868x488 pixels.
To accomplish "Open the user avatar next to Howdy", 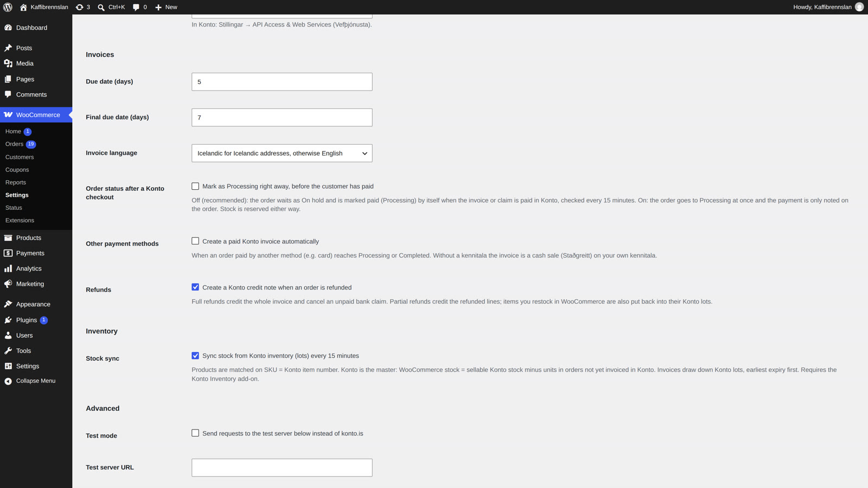I will click(x=859, y=7).
